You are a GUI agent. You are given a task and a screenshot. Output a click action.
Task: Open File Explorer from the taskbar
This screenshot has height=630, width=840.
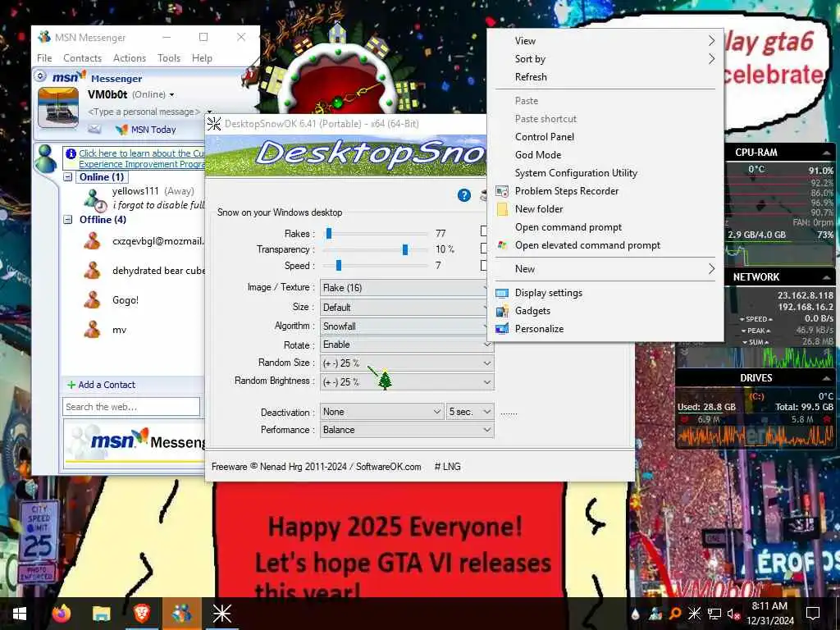tap(101, 614)
